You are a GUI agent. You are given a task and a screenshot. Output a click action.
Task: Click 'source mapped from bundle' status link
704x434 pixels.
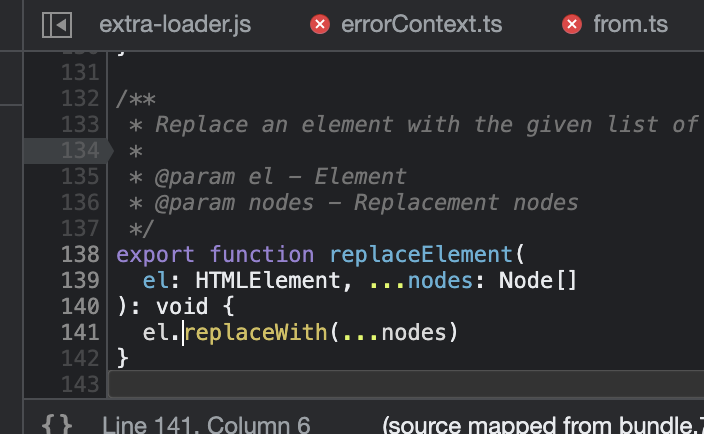pos(543,425)
